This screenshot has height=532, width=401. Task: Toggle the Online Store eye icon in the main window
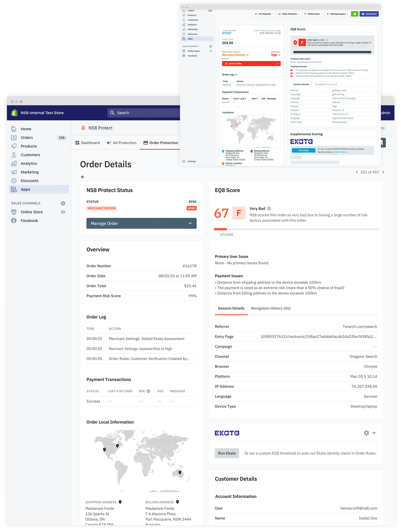click(x=63, y=212)
